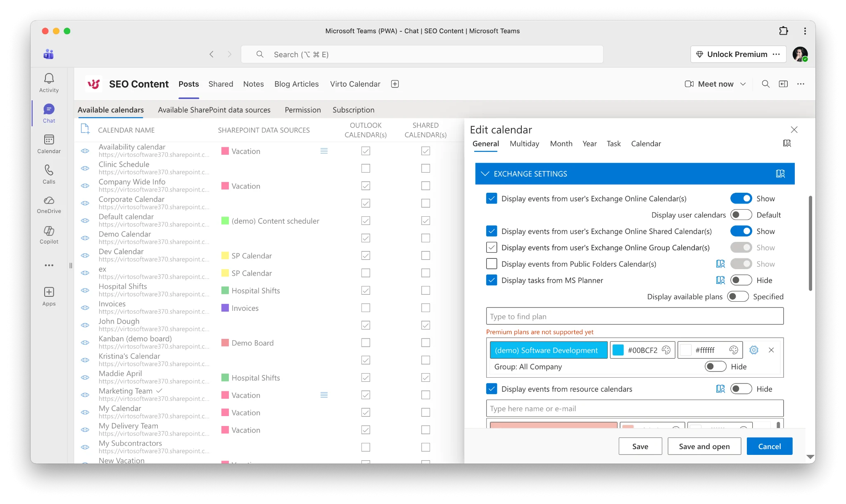846x504 pixels.
Task: Expand the Meet now dropdown arrow
Action: (x=743, y=84)
